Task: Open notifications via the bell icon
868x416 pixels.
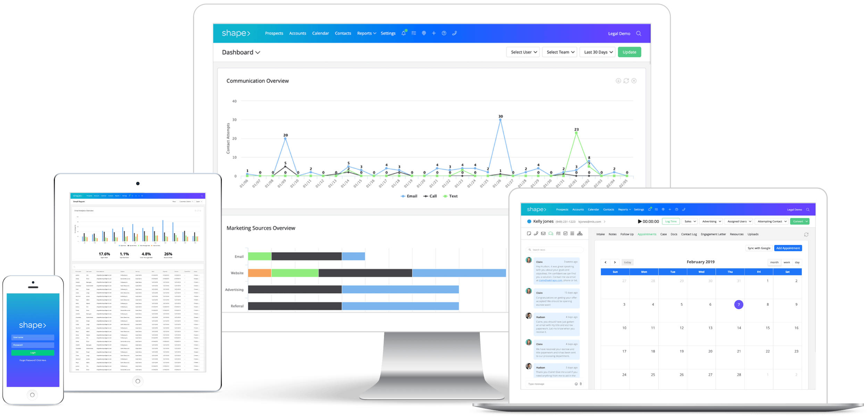Action: [x=403, y=33]
